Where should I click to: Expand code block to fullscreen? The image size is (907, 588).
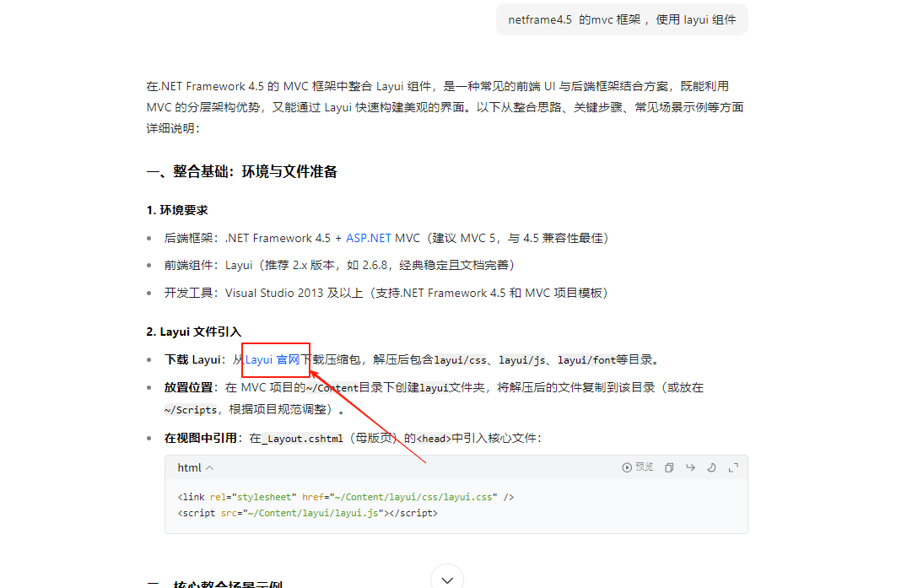click(x=733, y=467)
